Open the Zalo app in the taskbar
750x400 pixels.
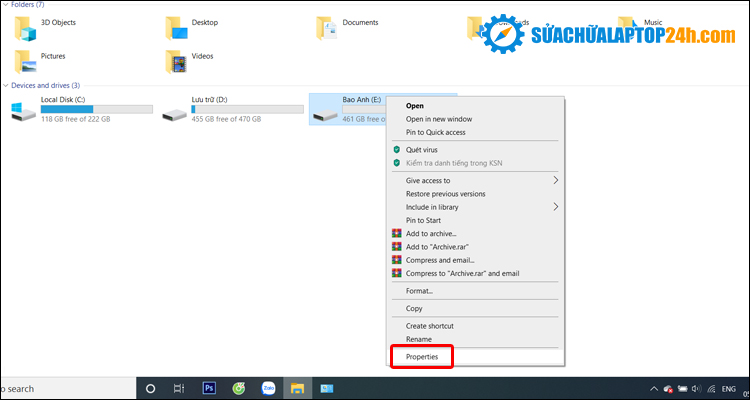(x=268, y=388)
